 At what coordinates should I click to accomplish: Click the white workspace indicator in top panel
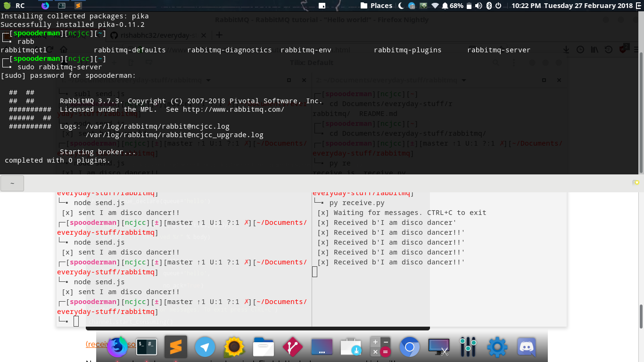coord(322,6)
